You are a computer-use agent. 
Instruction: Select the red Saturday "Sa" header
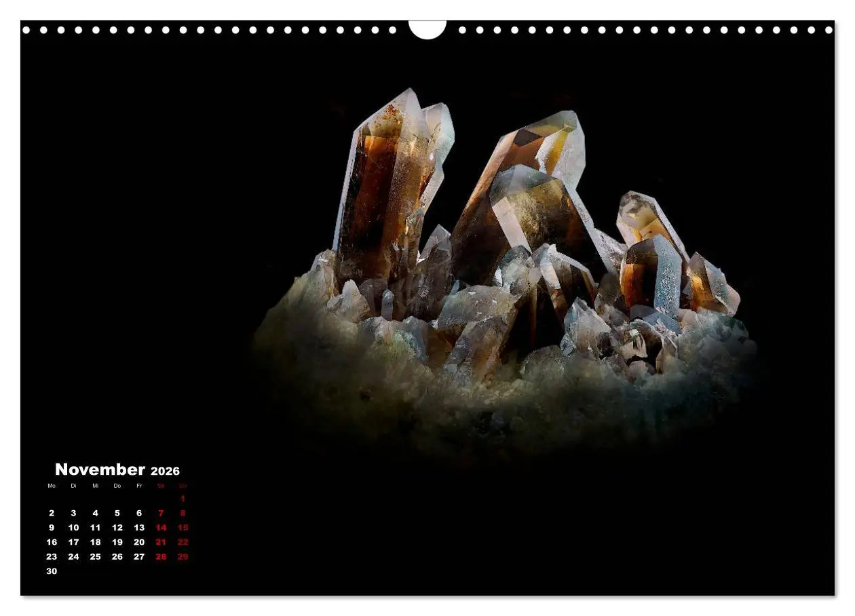160,486
